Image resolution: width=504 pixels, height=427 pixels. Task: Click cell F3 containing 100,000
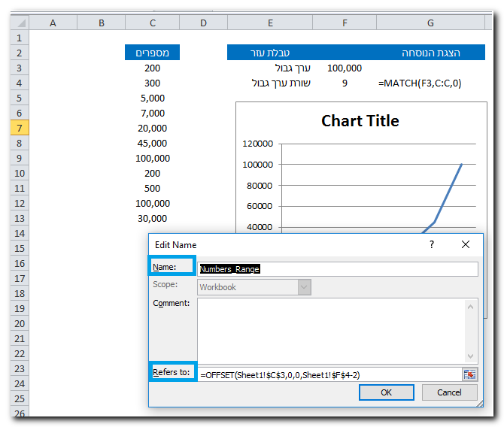[x=345, y=68]
